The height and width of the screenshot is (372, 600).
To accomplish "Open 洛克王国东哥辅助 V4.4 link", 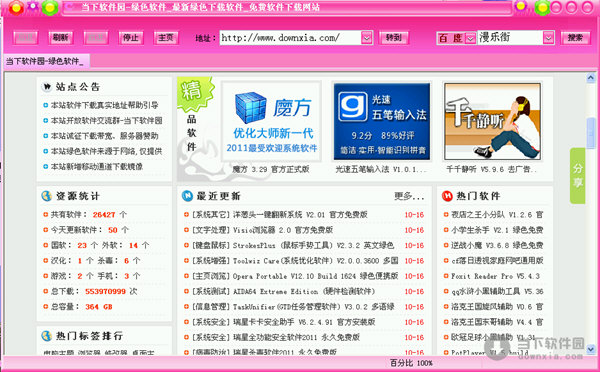I will [x=497, y=322].
